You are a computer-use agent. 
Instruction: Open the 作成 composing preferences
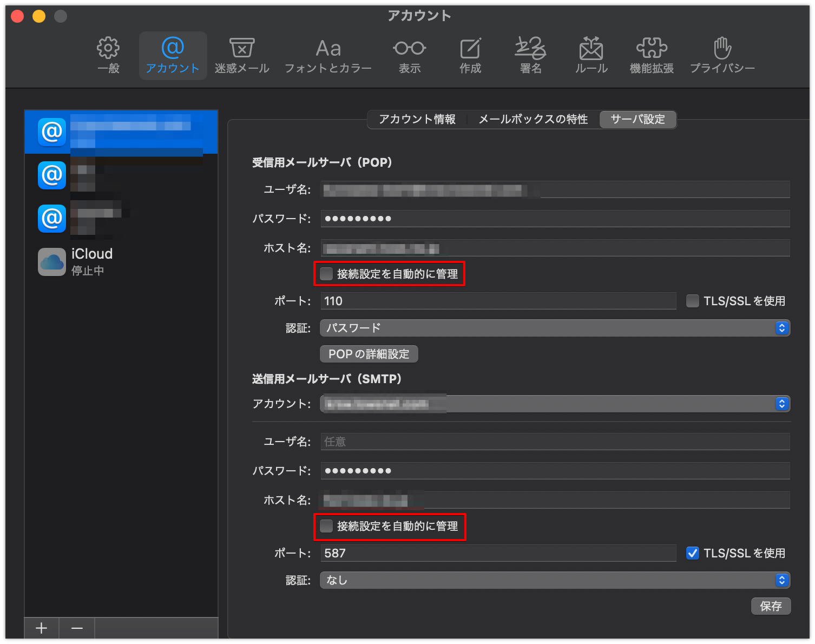click(470, 55)
